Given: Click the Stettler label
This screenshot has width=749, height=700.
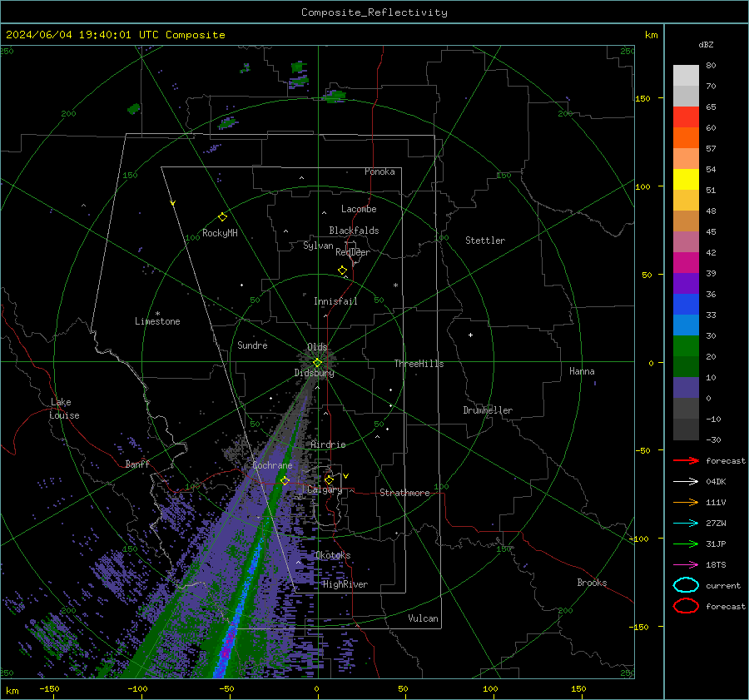Looking at the screenshot, I should coord(485,241).
